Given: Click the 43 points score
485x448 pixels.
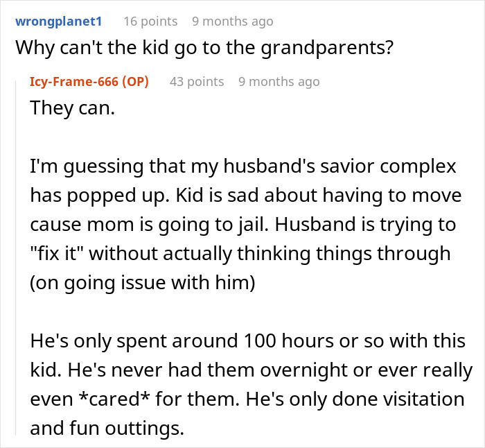Looking at the screenshot, I should [x=197, y=82].
